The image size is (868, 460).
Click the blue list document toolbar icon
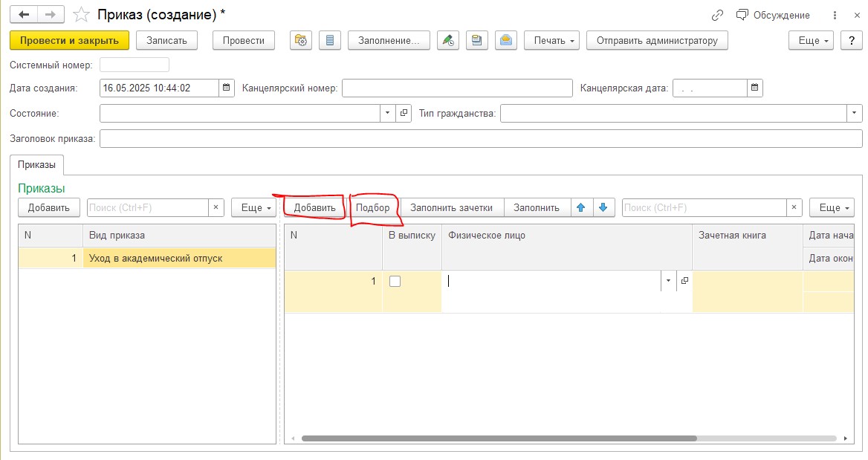click(330, 40)
